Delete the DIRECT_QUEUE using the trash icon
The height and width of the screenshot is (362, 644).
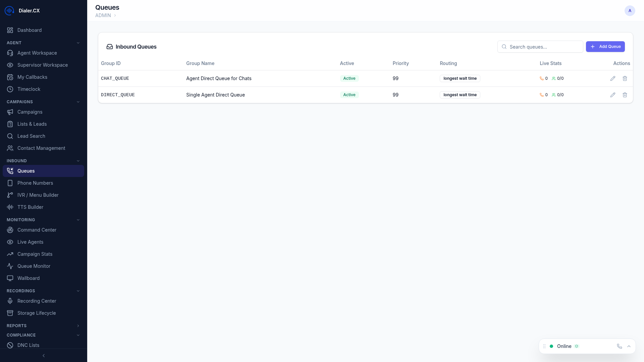(625, 95)
